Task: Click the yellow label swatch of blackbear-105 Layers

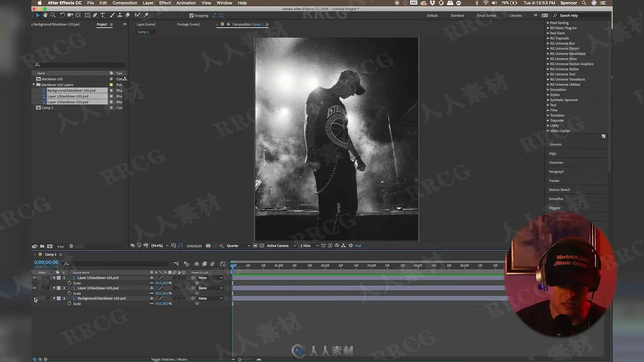Action: [x=111, y=85]
